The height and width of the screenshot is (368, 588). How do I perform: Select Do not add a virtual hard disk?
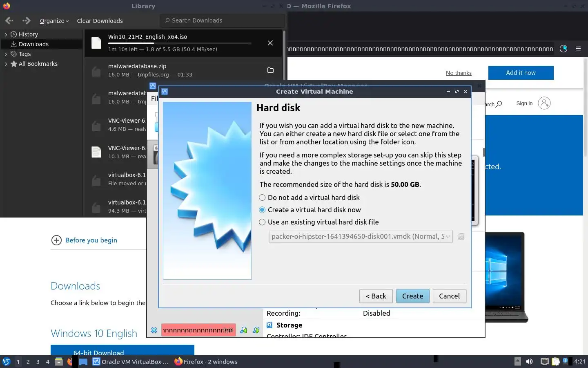pos(262,197)
